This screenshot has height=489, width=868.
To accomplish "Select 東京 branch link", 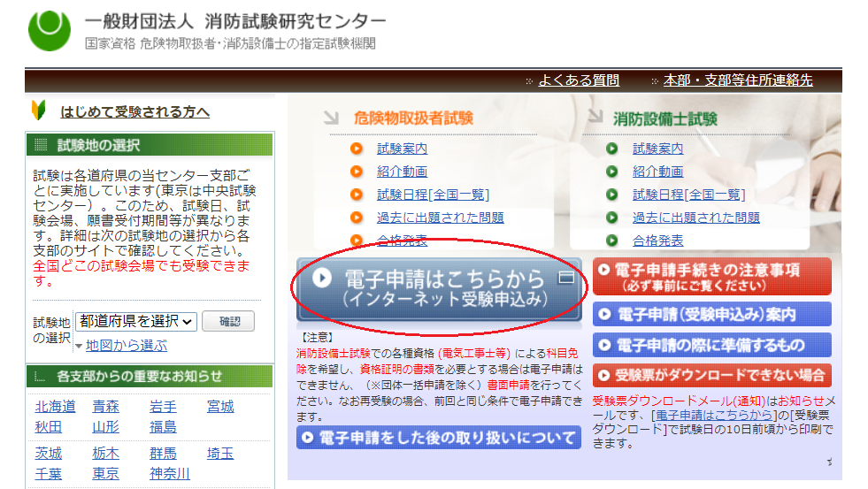I will click(105, 474).
